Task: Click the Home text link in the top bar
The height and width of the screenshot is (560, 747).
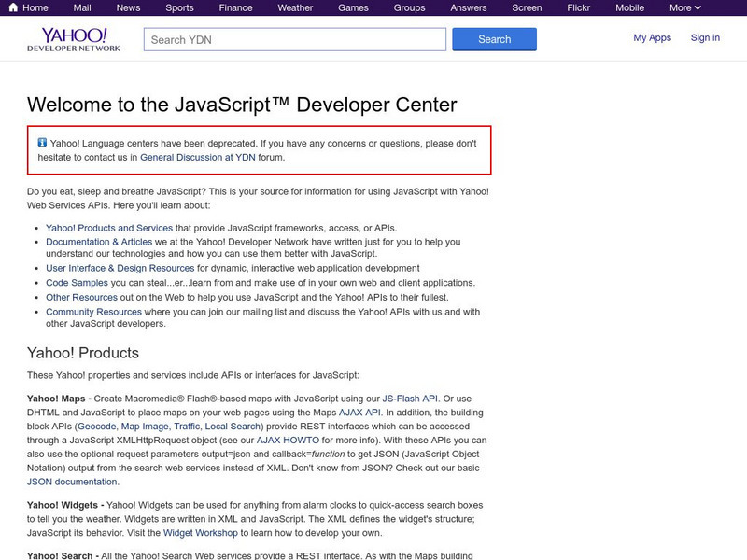Action: click(x=35, y=7)
